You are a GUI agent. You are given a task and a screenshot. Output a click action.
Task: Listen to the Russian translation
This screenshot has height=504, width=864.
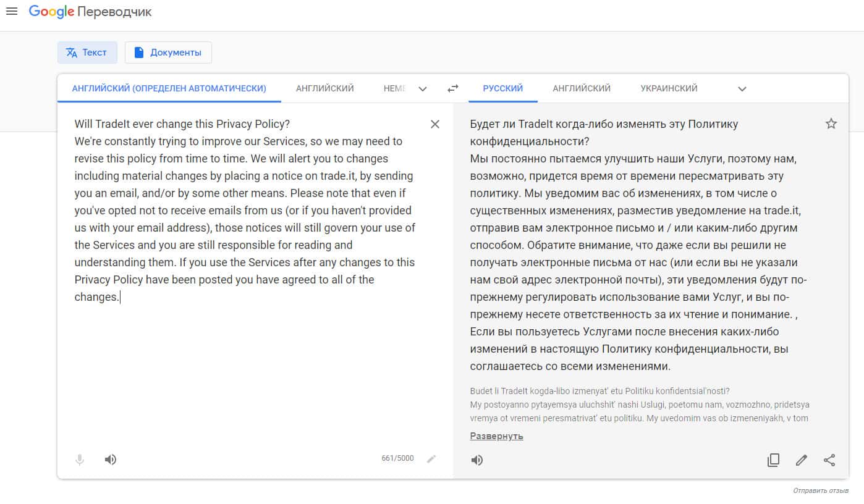point(477,460)
